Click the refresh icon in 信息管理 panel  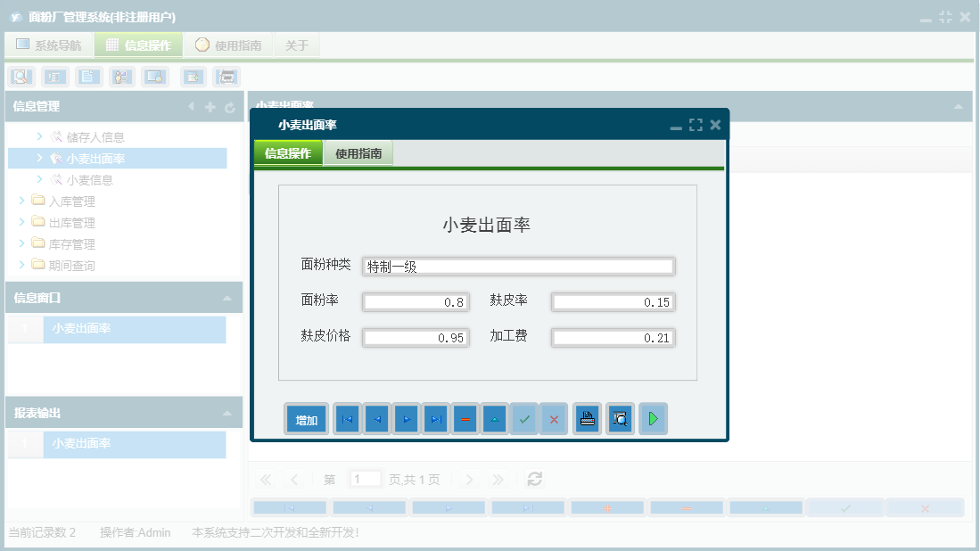point(231,106)
